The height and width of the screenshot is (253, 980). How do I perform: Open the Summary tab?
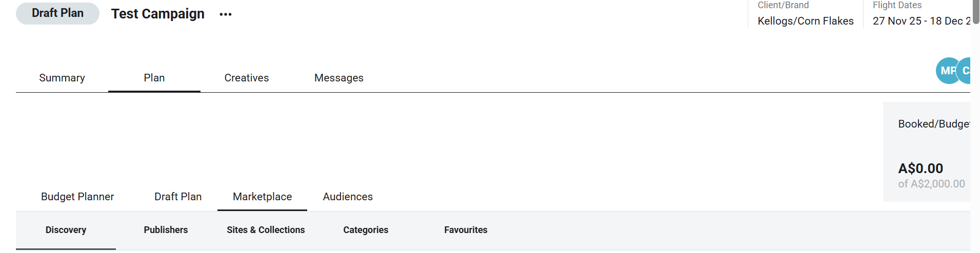(62, 78)
